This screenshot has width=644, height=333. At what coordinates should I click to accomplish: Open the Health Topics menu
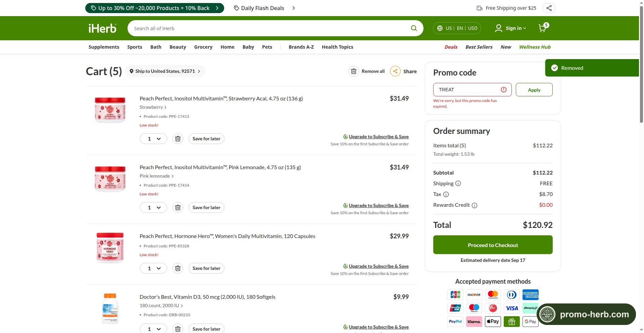[337, 47]
